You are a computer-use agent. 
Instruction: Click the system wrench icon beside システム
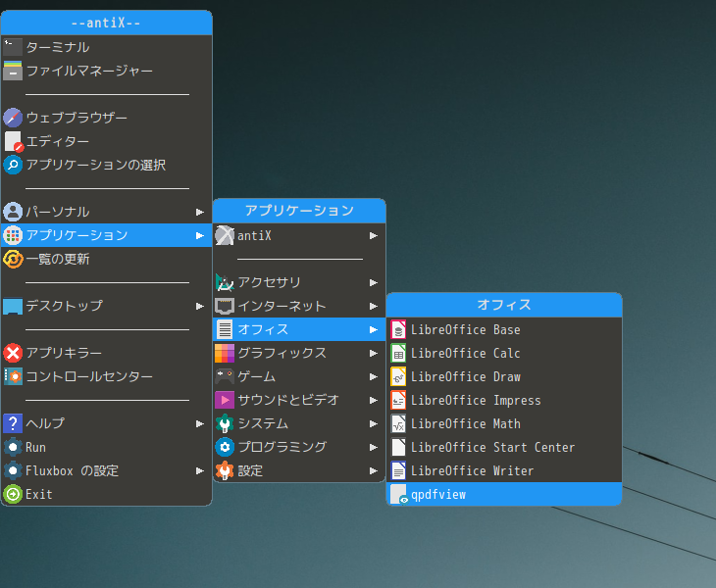(x=225, y=423)
